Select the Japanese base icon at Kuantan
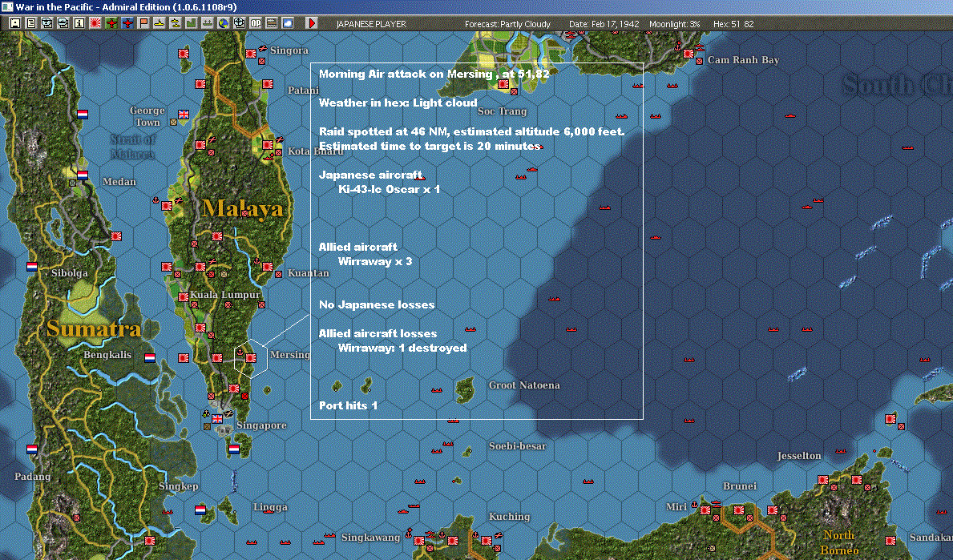Screen dimensions: 953x560 point(268,267)
